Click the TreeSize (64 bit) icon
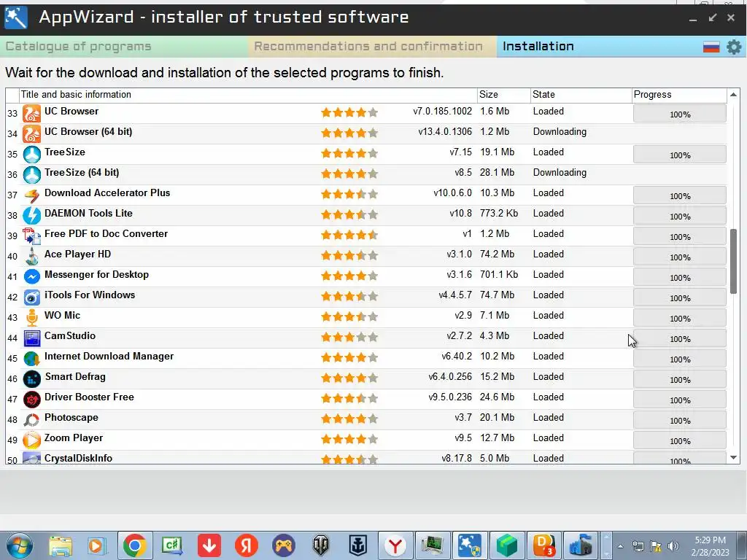The height and width of the screenshot is (560, 747). point(32,175)
